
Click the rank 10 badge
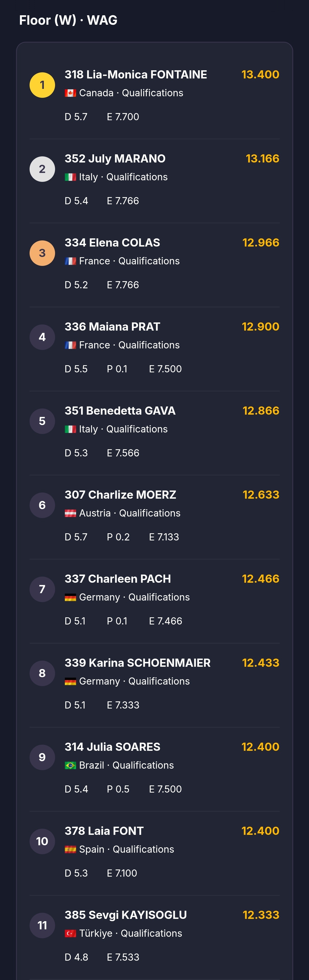[42, 841]
